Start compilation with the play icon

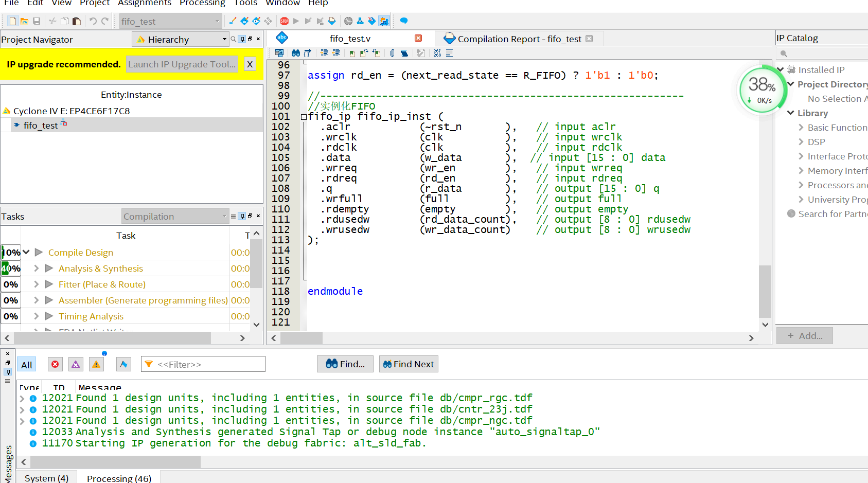click(296, 21)
